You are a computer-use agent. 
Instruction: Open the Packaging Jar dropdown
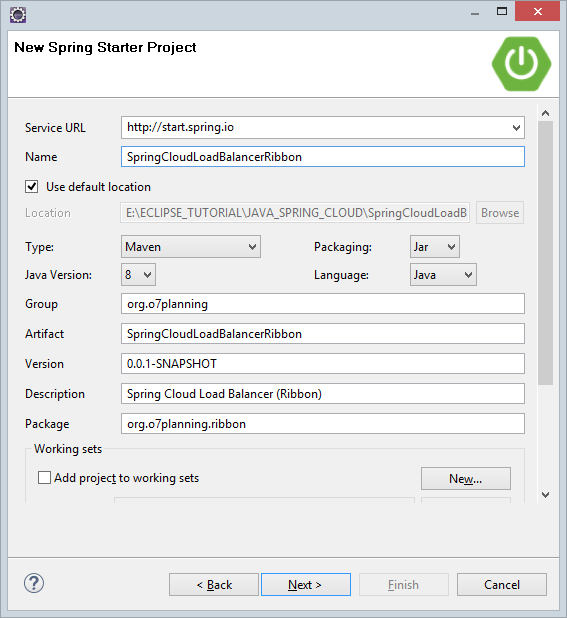coord(435,247)
